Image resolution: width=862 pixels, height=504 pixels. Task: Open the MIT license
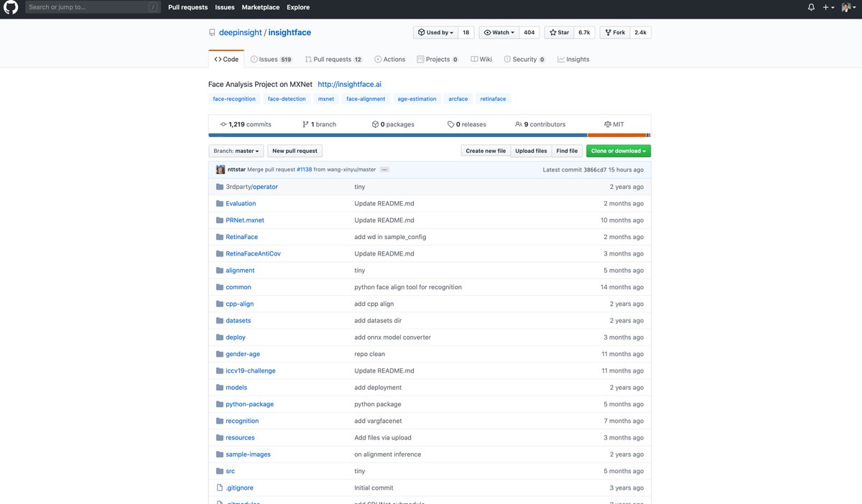point(614,124)
